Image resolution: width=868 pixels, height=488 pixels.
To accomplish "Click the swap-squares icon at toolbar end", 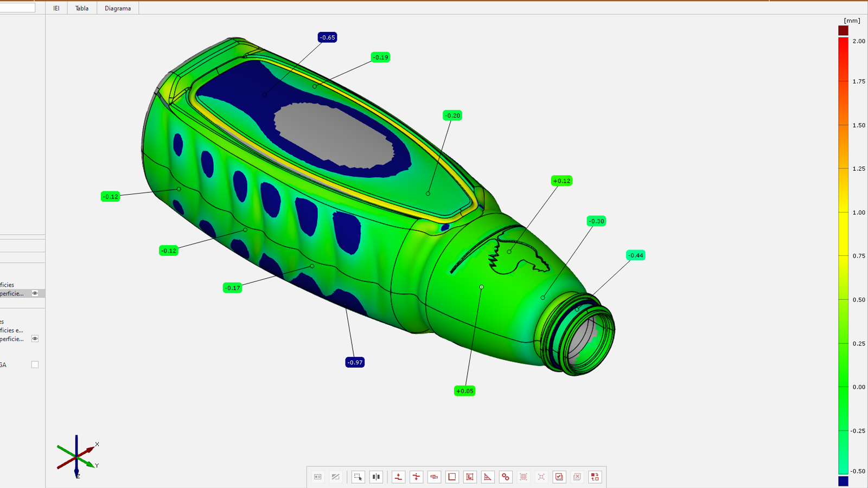I will pos(595,477).
